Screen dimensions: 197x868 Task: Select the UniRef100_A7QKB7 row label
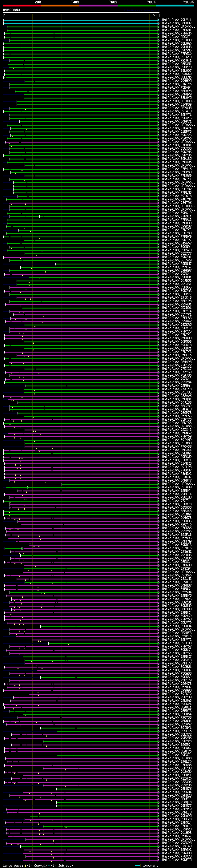pos(177,470)
